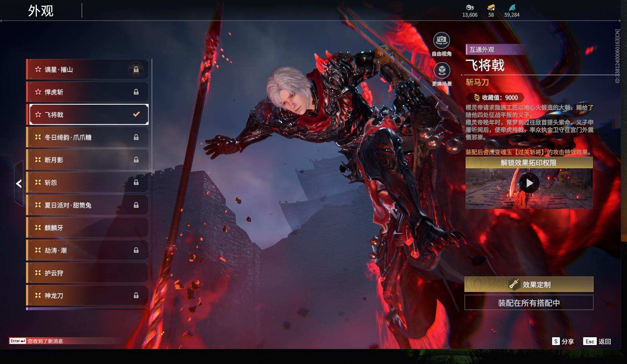
Task: Play the effect preview video
Action: 529,183
